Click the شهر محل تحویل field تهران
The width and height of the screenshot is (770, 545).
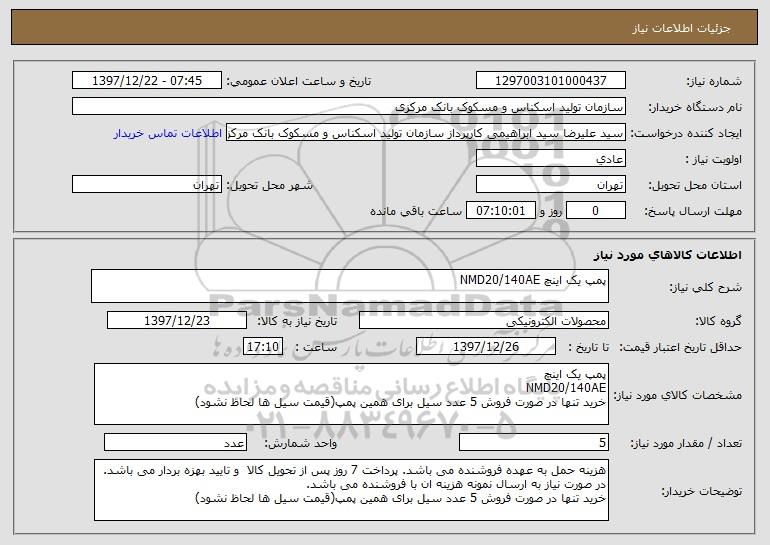(x=147, y=185)
